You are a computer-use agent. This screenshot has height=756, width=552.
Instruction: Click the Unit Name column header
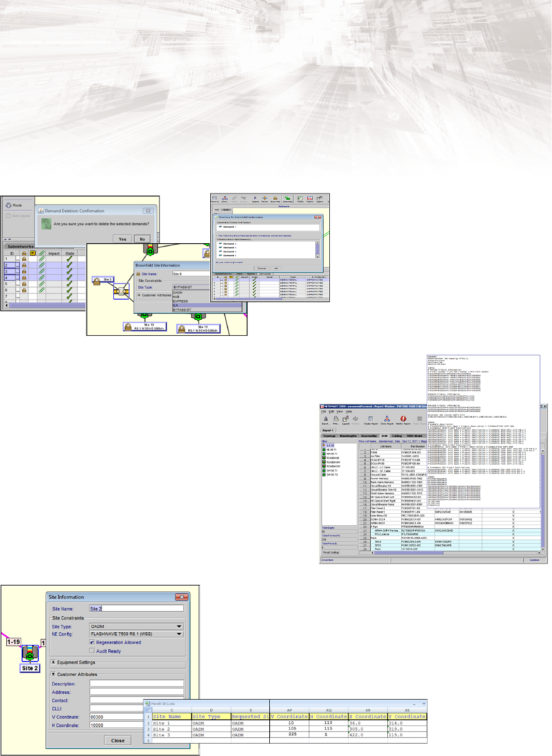pyautogui.click(x=386, y=446)
